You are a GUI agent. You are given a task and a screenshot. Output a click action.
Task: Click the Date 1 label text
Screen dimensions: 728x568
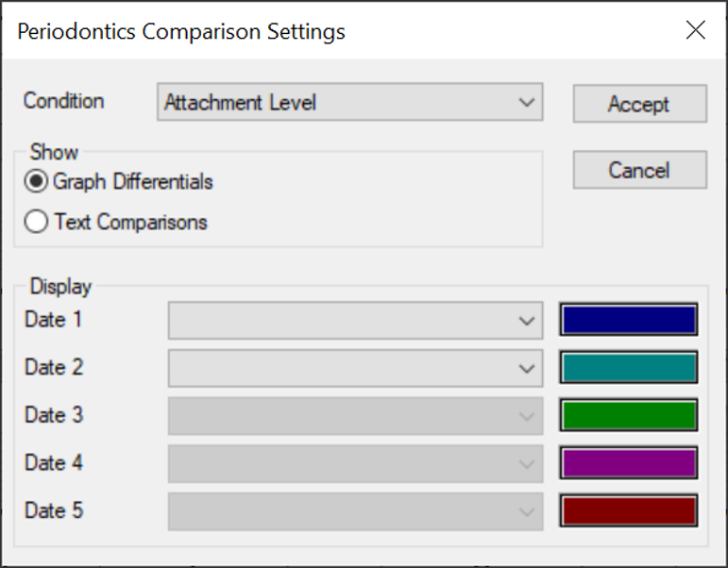click(x=53, y=320)
